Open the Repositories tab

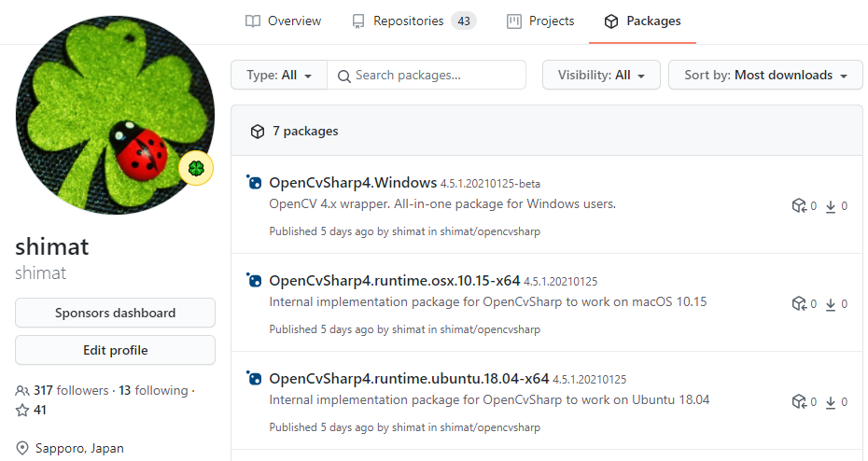[x=413, y=21]
